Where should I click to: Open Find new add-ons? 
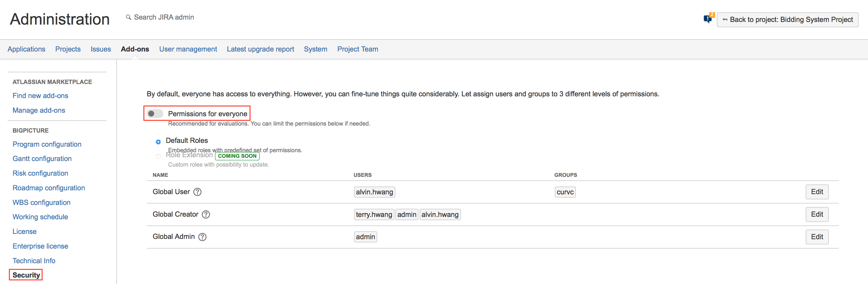point(40,96)
